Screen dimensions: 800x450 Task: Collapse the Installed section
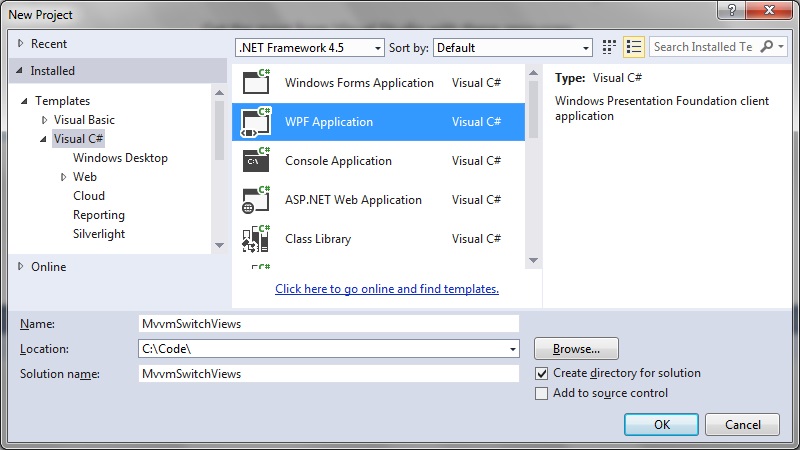(19, 70)
